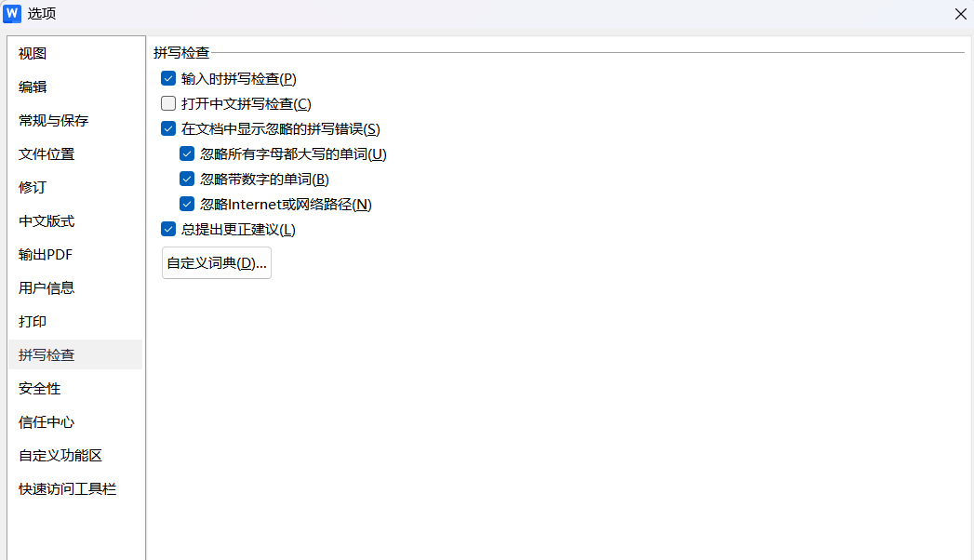Toggle 忽略带数字的单词 checkbox
Image resolution: width=974 pixels, height=560 pixels.
[x=187, y=180]
